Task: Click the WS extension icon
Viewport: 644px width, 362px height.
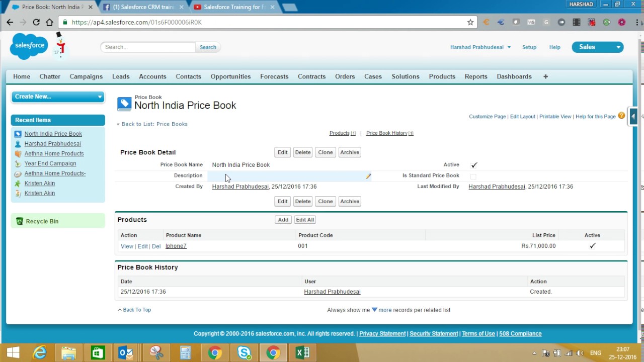Action: pyautogui.click(x=531, y=22)
